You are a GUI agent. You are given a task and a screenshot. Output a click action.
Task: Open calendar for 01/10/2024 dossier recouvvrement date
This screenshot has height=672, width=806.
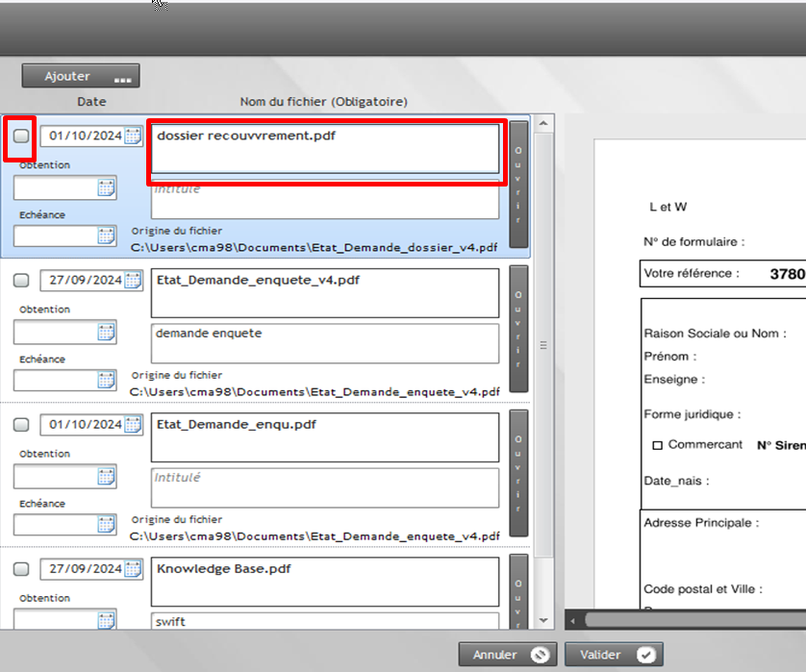(x=133, y=137)
